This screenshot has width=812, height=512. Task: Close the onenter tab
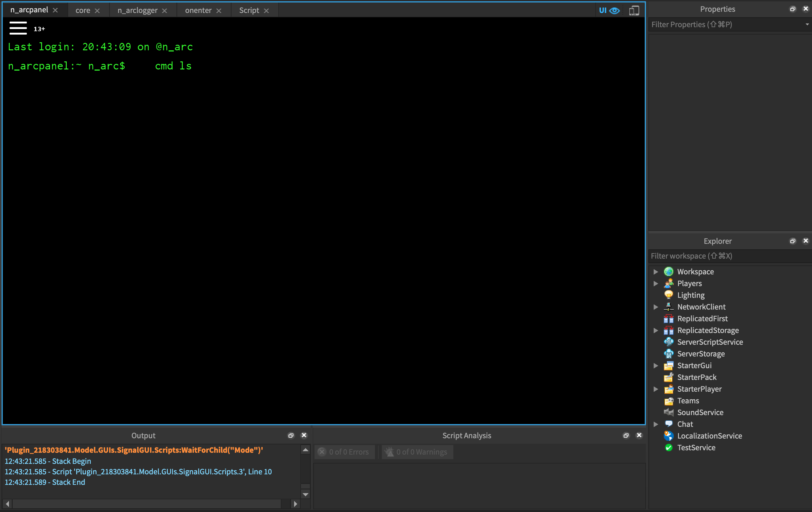click(x=219, y=11)
